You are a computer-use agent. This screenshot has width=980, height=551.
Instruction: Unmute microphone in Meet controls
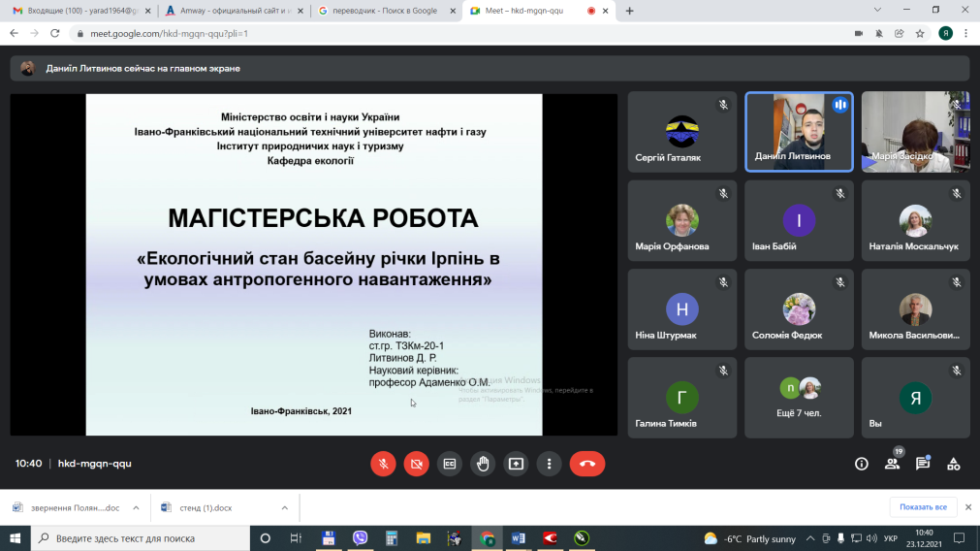click(x=383, y=464)
